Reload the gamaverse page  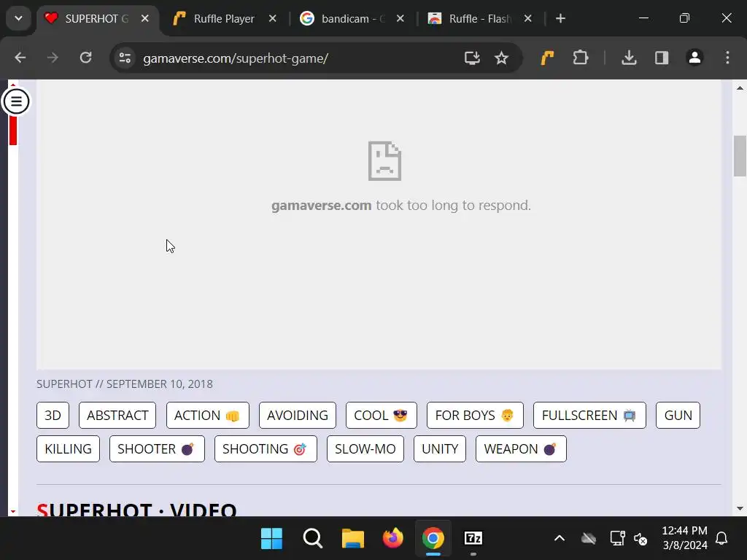tap(86, 58)
